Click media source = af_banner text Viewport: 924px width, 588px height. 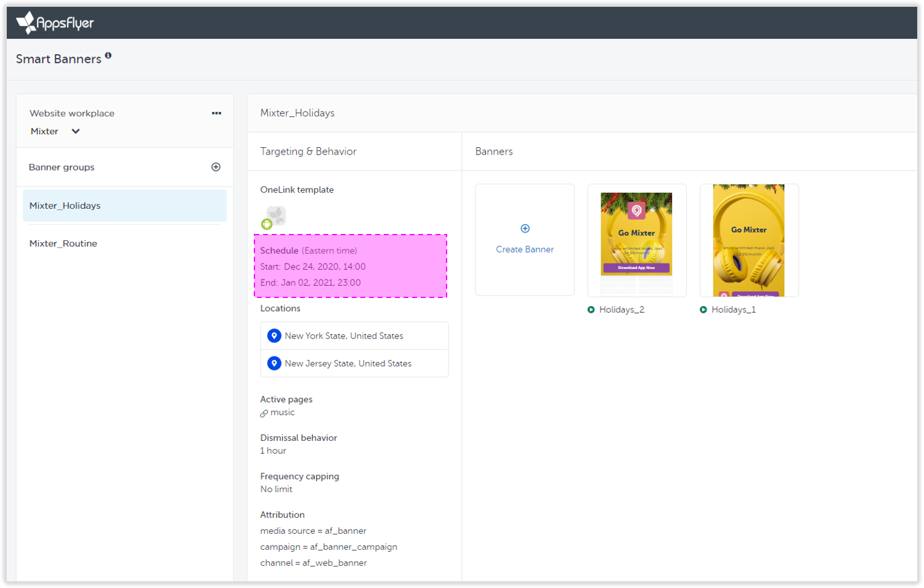313,531
